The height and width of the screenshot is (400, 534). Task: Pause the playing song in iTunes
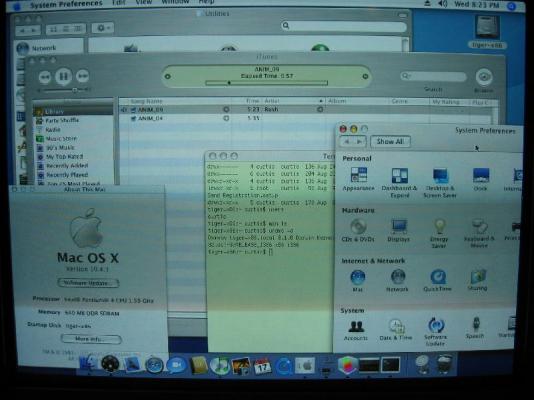pos(64,76)
